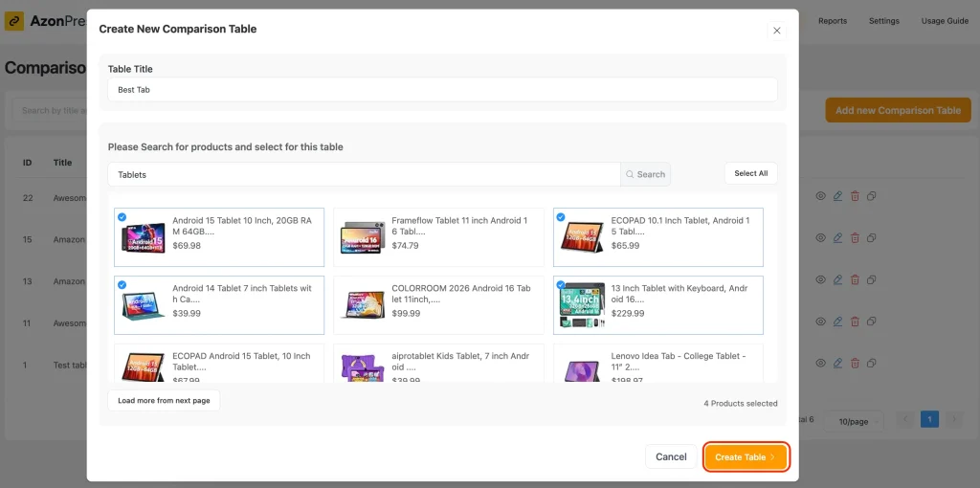The width and height of the screenshot is (980, 488).
Task: Preview the Test table row with the eye icon
Action: click(x=820, y=363)
